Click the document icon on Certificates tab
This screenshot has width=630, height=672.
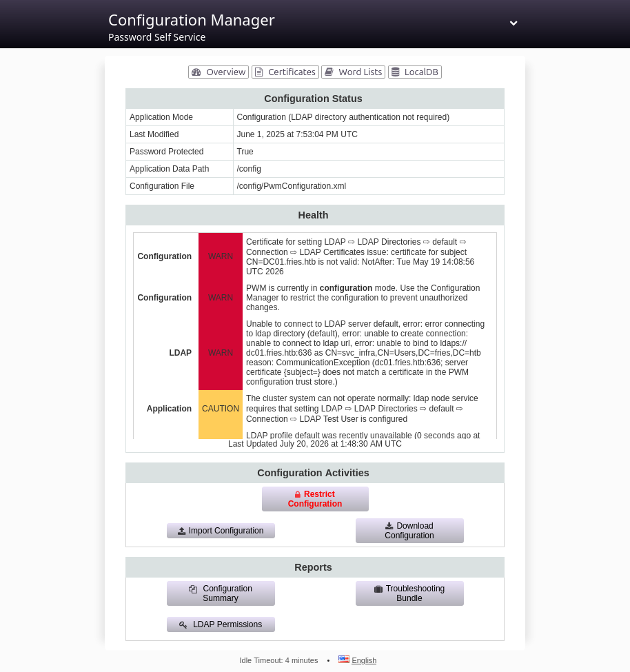click(259, 72)
